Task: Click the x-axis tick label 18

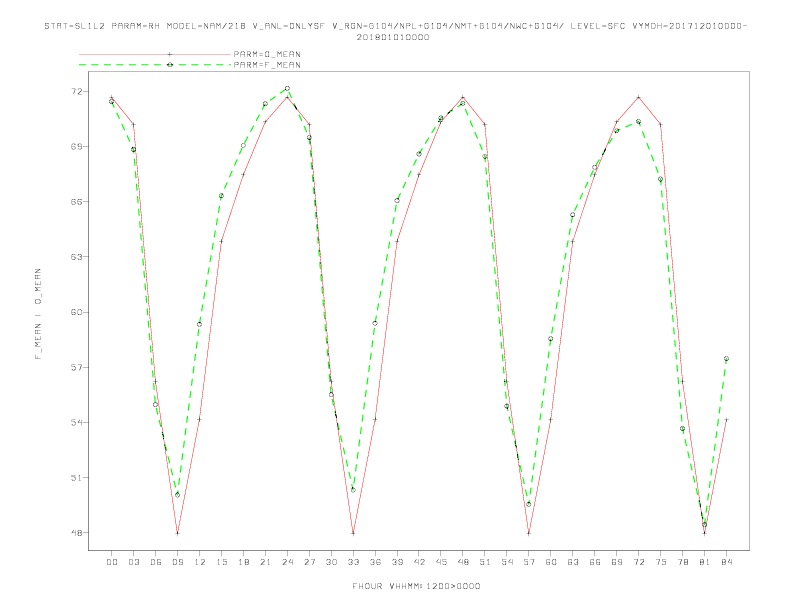Action: tap(243, 562)
